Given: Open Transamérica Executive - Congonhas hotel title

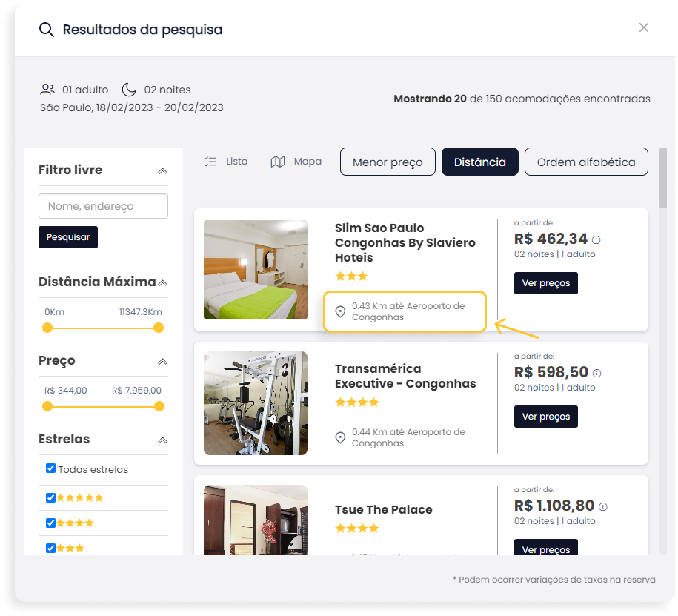Looking at the screenshot, I should (x=405, y=376).
